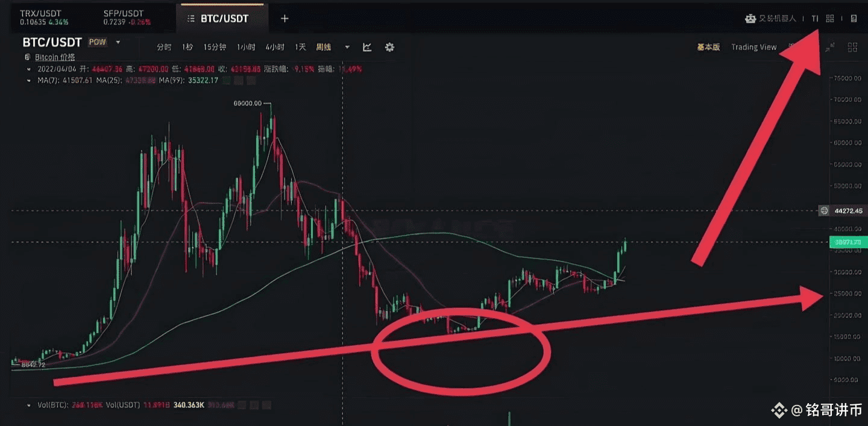Add a new pair tab with plus icon
868x426 pixels.
pos(285,19)
